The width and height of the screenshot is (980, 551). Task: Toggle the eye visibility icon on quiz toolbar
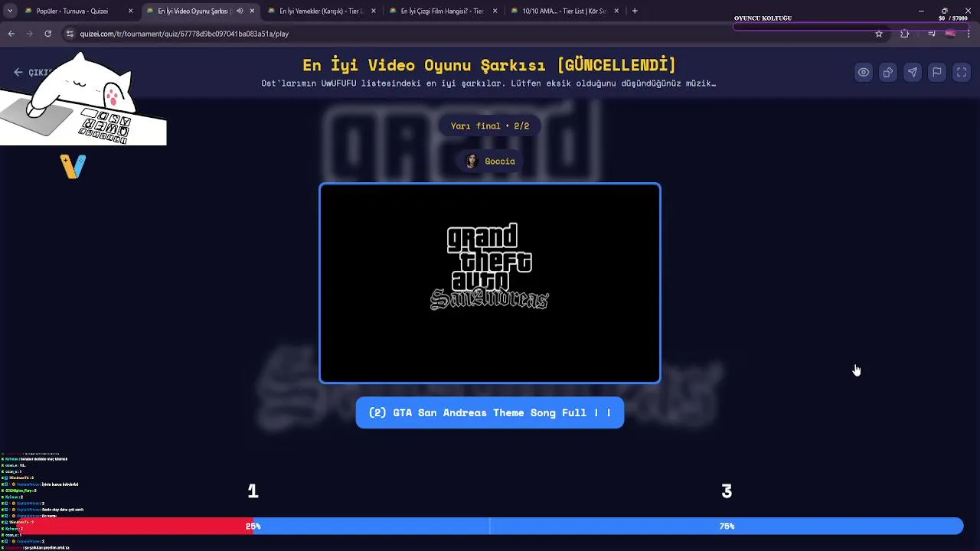pos(864,73)
